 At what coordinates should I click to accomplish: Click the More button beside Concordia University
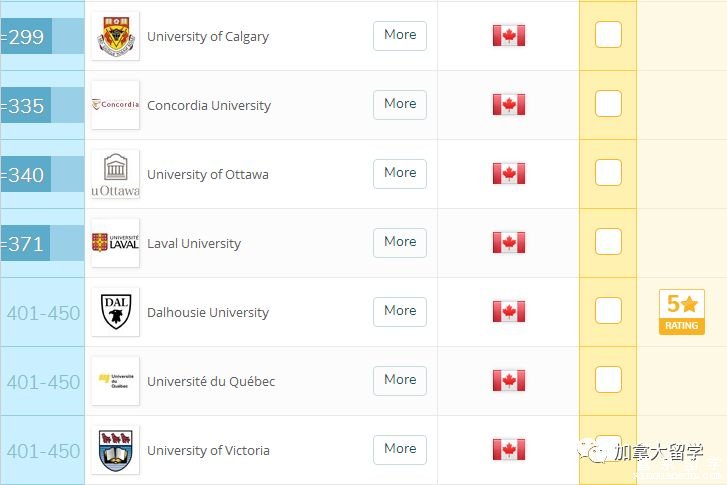[400, 104]
